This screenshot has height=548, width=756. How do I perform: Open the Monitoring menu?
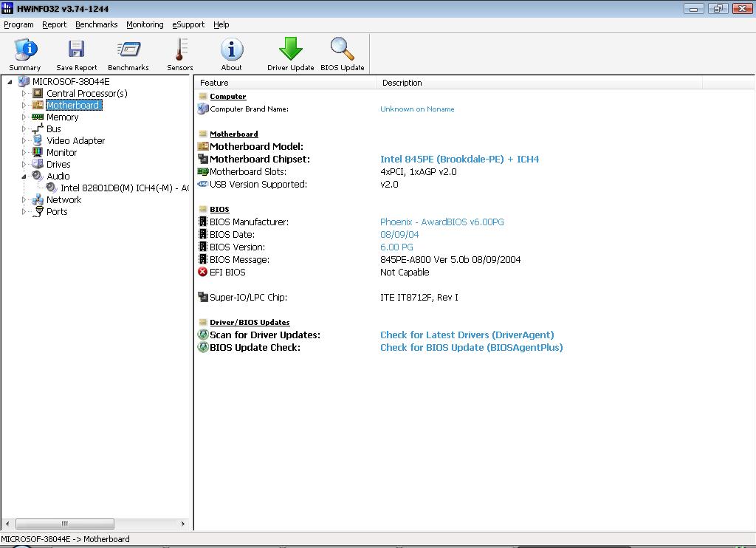point(145,24)
